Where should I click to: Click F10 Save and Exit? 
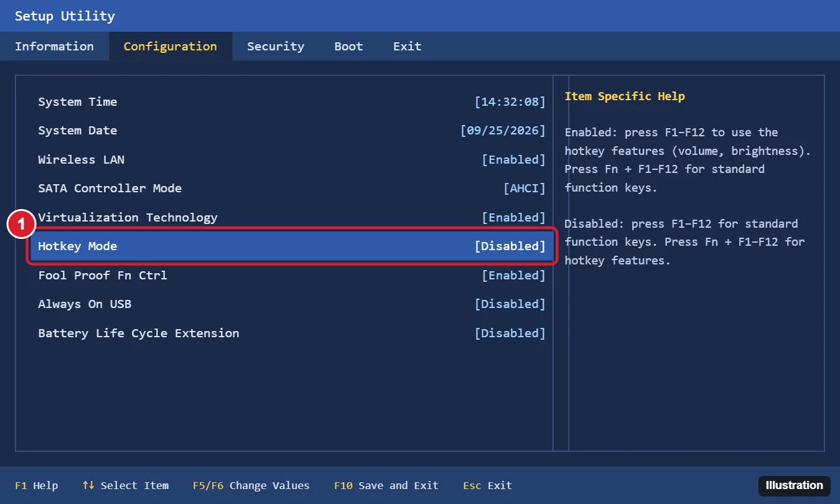pyautogui.click(x=386, y=485)
